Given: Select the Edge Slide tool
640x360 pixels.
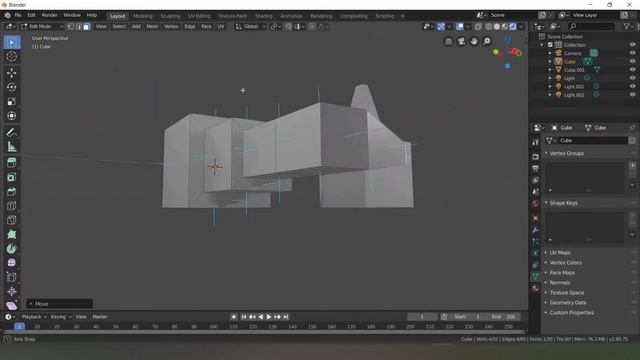Looking at the screenshot, I should pos(12,277).
